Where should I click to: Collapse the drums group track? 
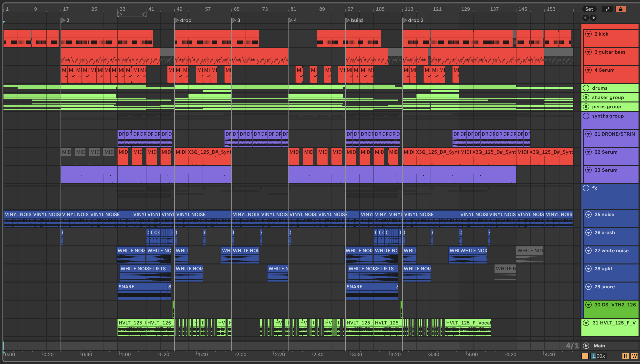pos(586,88)
